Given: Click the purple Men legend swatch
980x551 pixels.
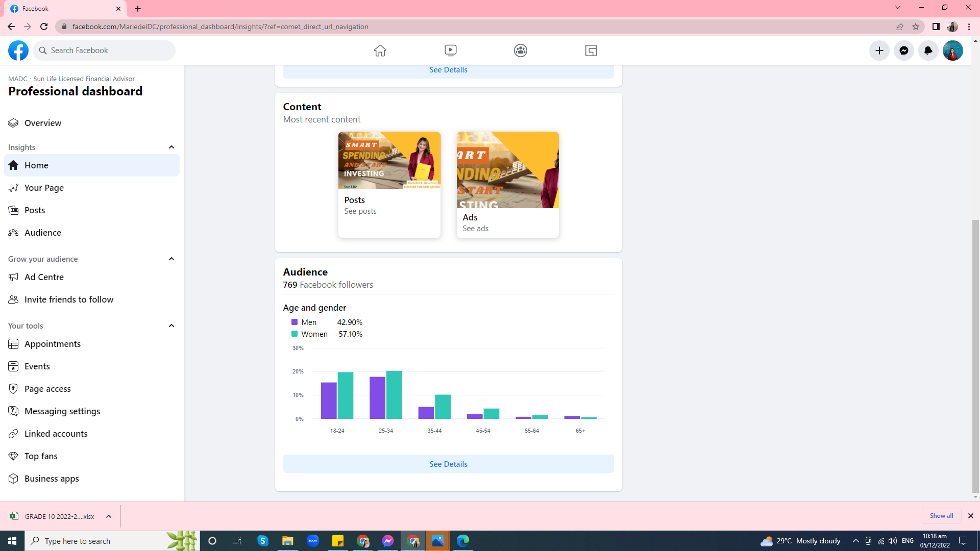Looking at the screenshot, I should (295, 322).
